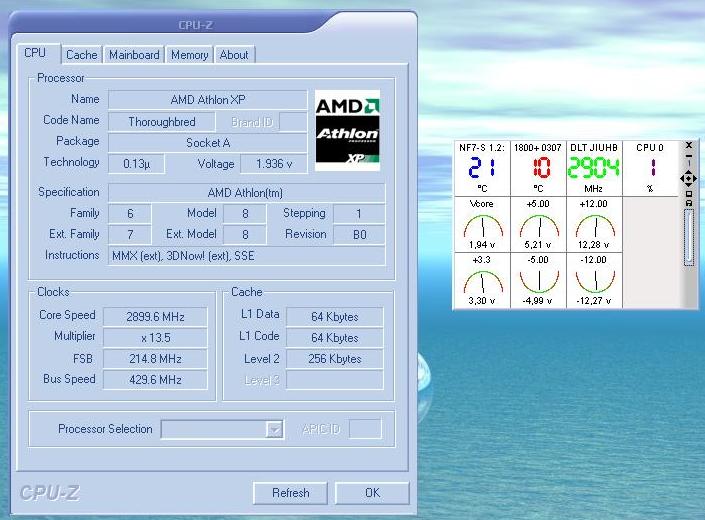Click the 1800+ 0307 temperature cell showing 10
Screen dimensions: 705x520
538,168
